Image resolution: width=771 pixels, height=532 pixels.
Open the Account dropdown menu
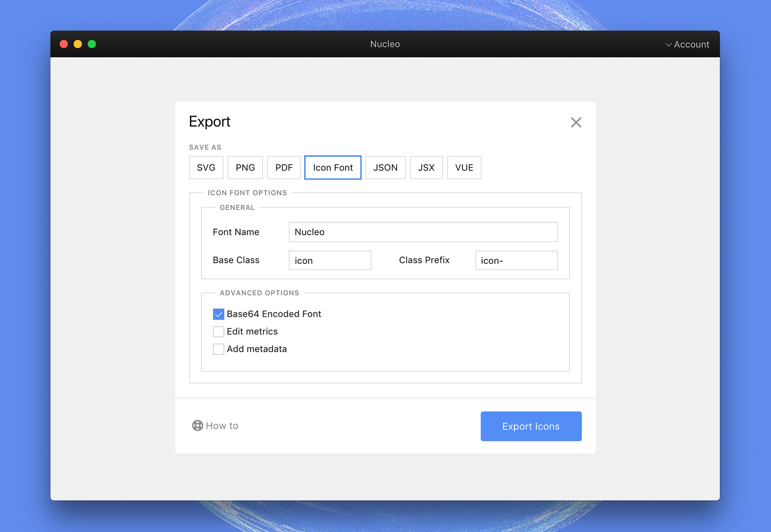691,44
